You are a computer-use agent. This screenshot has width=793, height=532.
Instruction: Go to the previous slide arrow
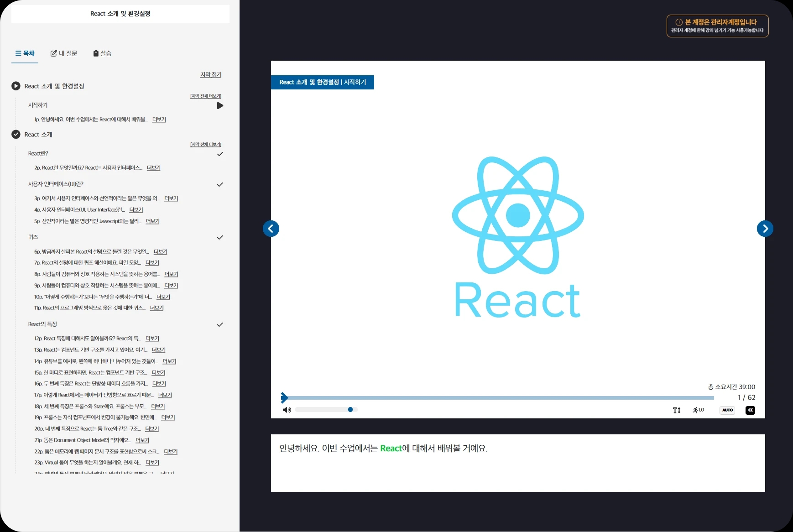(x=271, y=229)
